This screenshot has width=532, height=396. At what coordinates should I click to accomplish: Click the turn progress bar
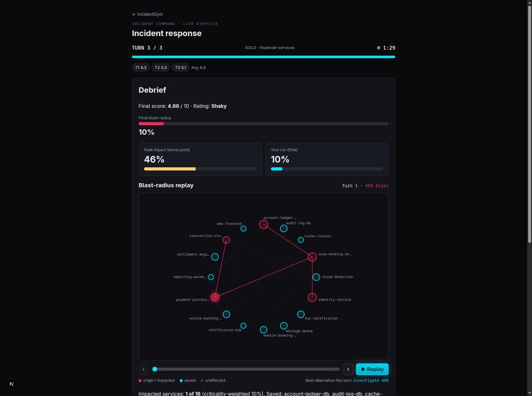[x=264, y=57]
